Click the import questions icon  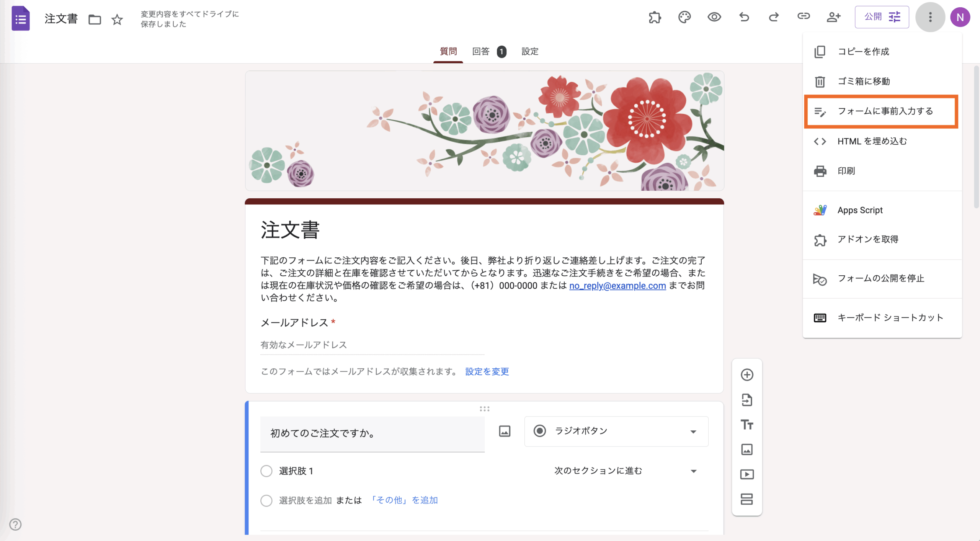(x=747, y=400)
